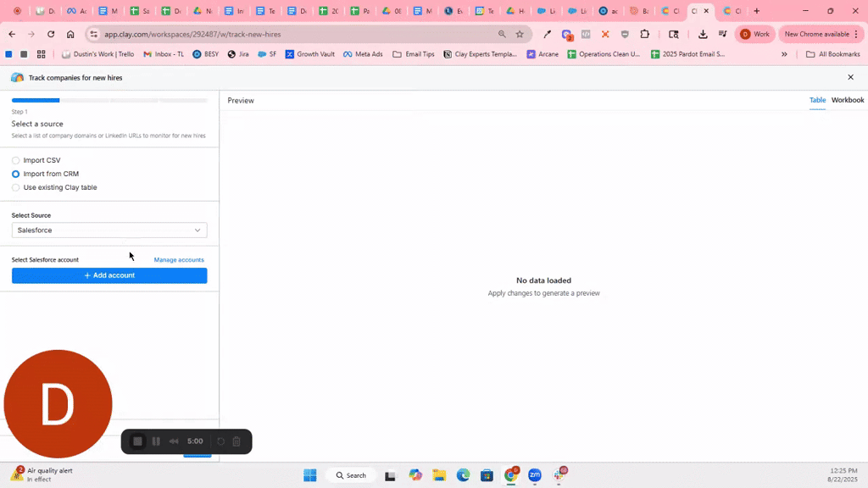Open the Work profile menu in Chrome

(755, 34)
